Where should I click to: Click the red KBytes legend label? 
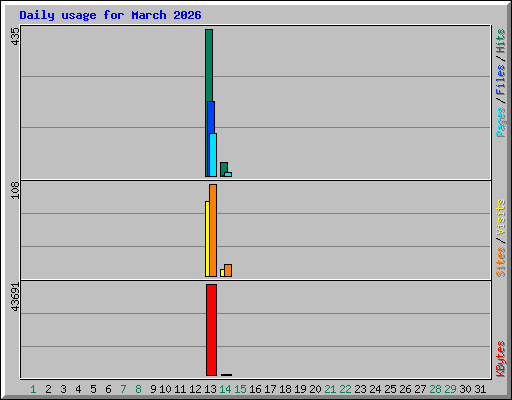[501, 359]
